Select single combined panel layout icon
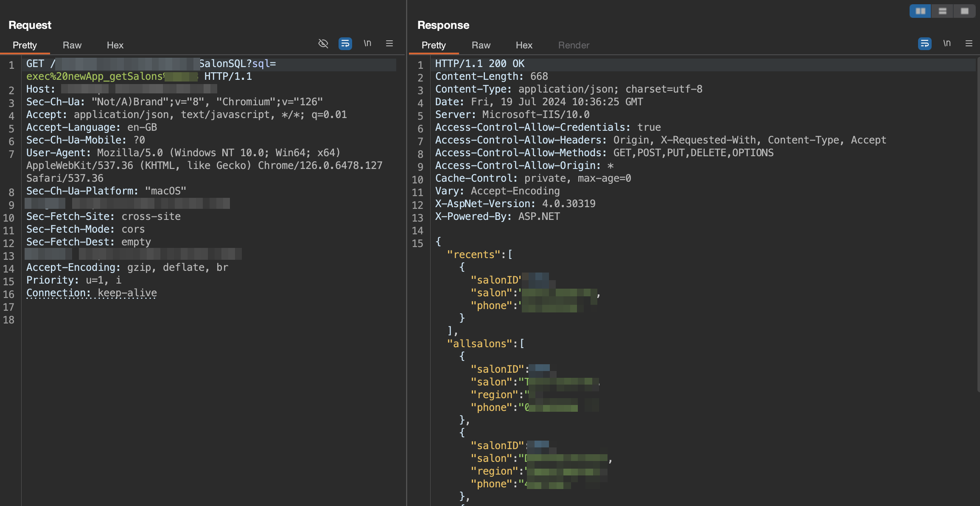This screenshot has width=980, height=506. [x=964, y=11]
